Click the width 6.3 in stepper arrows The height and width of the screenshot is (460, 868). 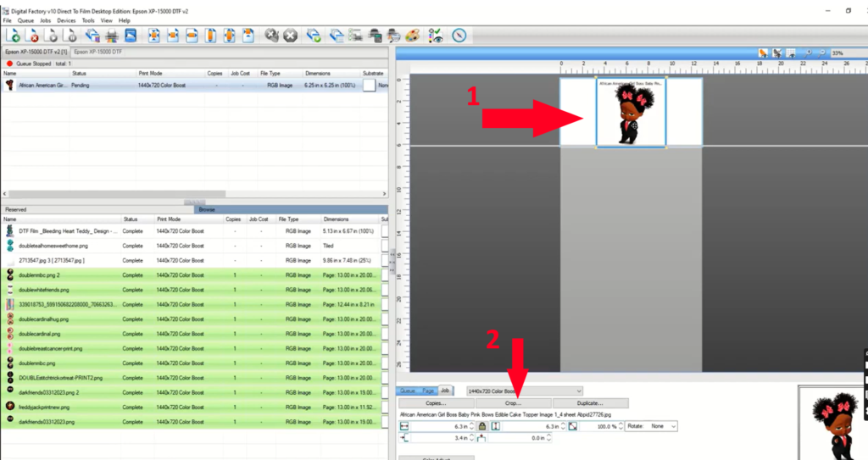coord(471,426)
